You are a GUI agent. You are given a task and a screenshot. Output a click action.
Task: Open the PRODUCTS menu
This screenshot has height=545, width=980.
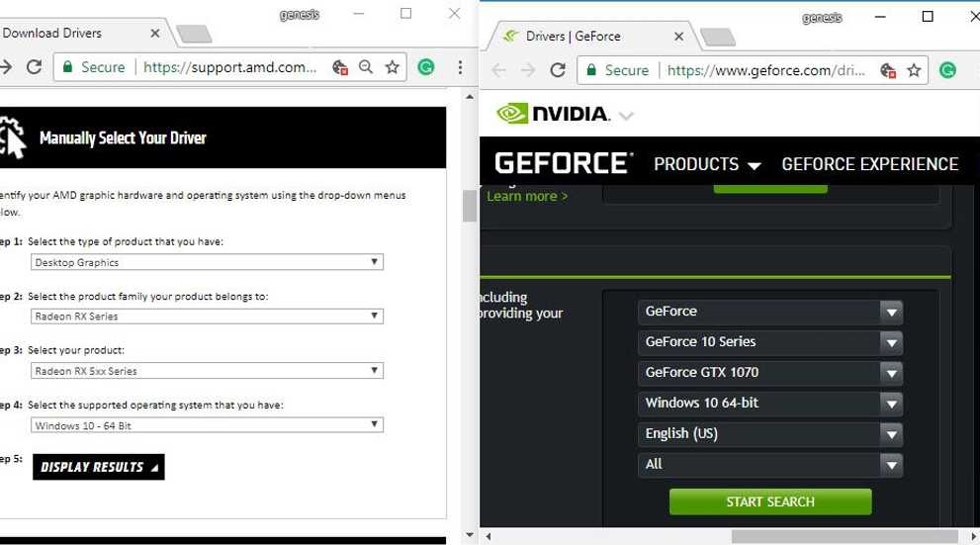pyautogui.click(x=707, y=164)
